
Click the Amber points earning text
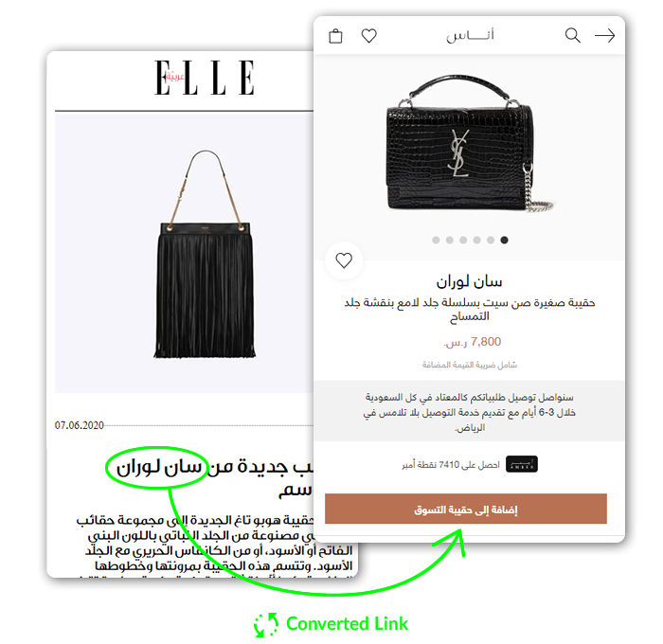451,465
